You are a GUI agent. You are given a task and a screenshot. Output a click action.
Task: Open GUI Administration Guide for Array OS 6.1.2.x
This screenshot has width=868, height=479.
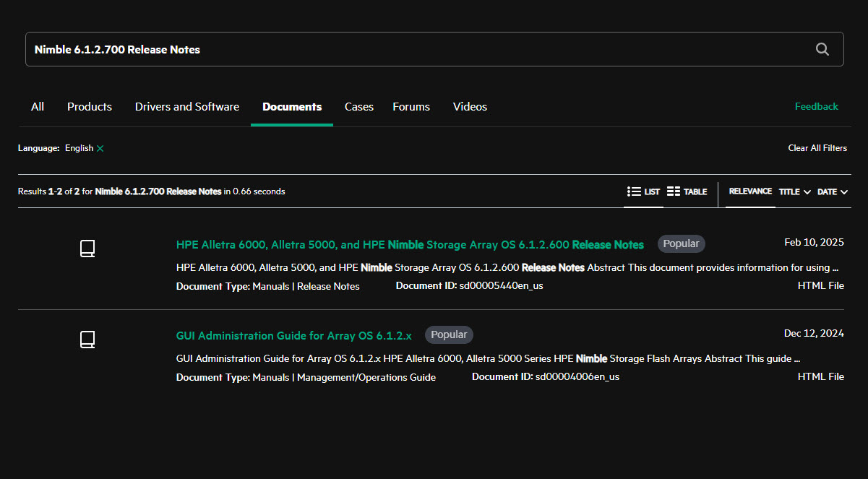293,335
